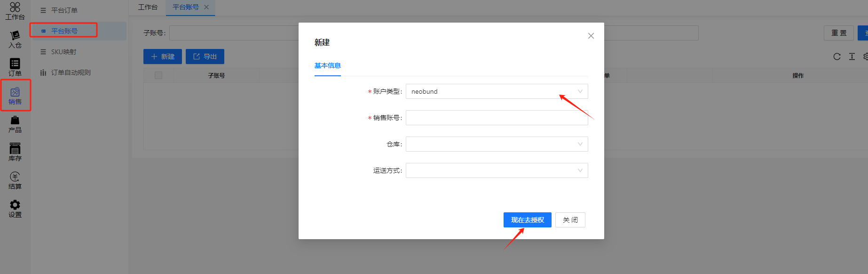Close the 新建 dialog with X
The height and width of the screenshot is (274, 868).
(591, 36)
